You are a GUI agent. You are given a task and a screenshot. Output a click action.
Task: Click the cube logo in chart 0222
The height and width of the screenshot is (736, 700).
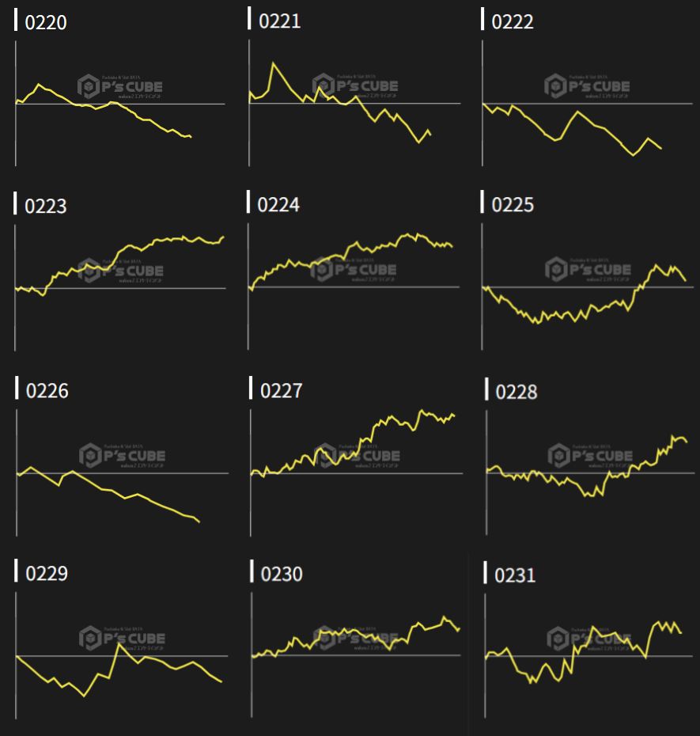[556, 85]
